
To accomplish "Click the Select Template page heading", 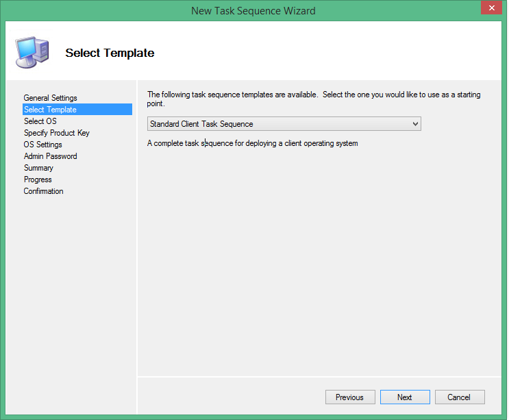I will pos(110,53).
